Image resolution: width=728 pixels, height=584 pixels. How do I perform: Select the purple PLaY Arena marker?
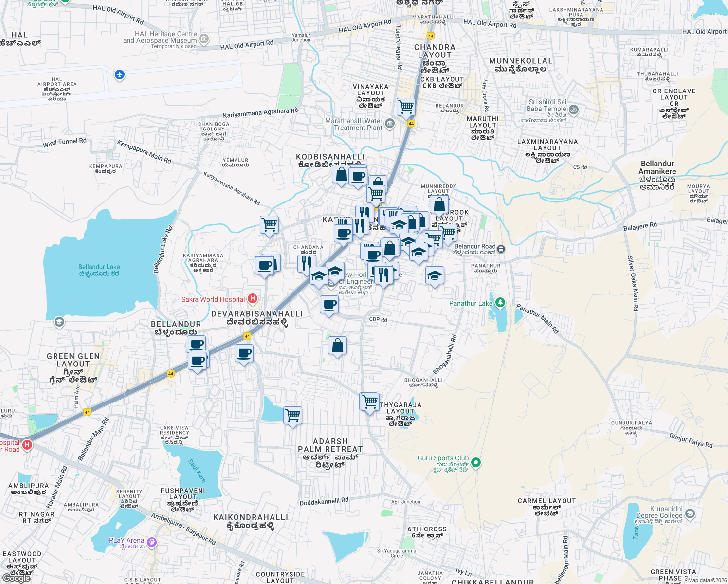152,541
